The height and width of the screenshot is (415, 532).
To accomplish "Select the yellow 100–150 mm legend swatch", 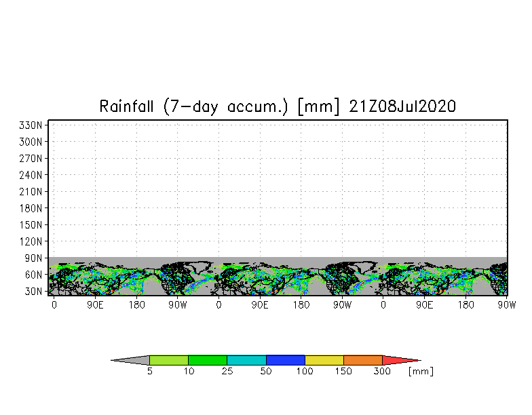I will (324, 360).
